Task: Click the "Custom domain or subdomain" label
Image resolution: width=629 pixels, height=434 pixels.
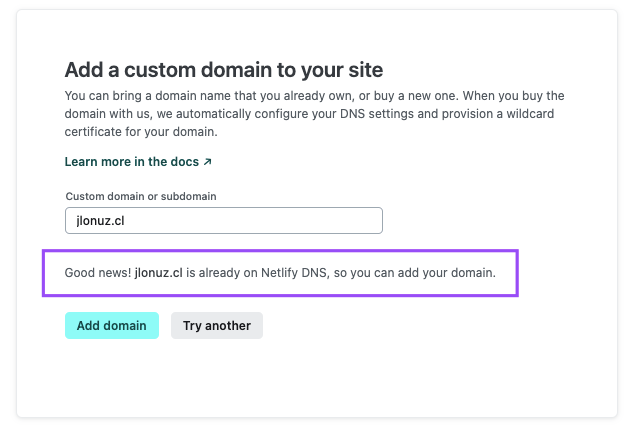Action: [140, 197]
